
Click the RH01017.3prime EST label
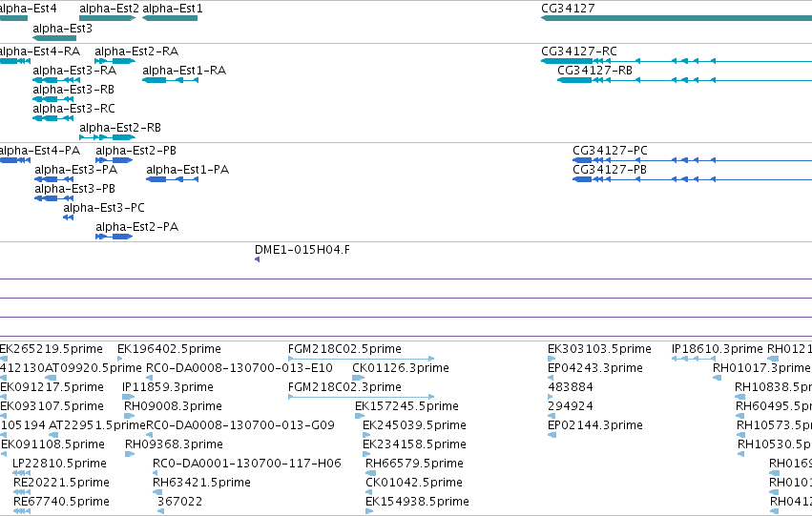point(761,368)
